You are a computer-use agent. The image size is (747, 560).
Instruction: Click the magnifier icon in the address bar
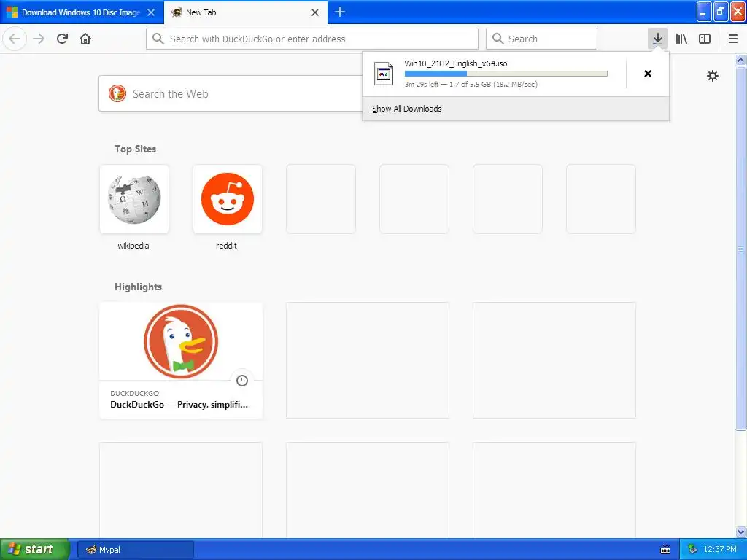(158, 39)
